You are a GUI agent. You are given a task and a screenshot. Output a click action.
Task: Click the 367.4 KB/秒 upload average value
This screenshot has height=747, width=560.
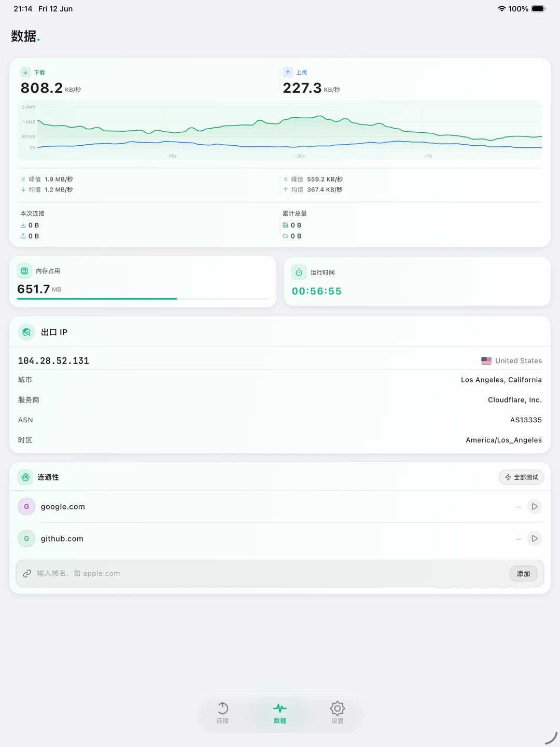(325, 189)
